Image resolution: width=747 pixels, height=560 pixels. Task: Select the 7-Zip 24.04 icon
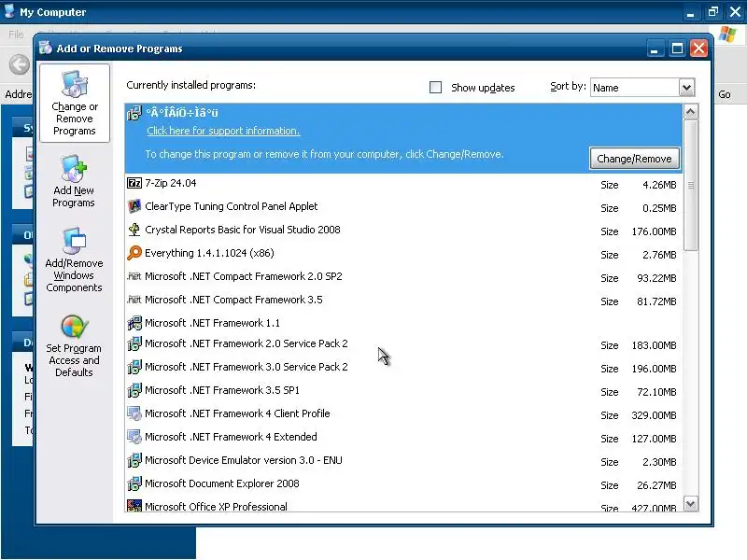click(134, 183)
